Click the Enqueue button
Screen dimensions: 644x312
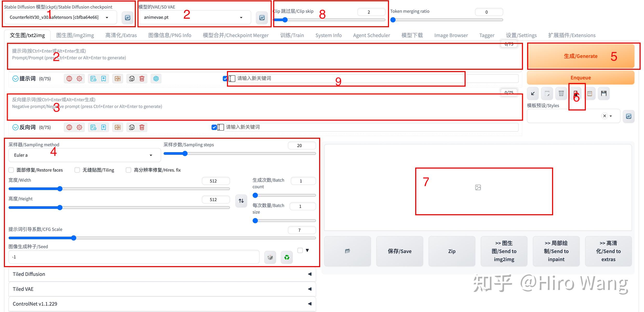pyautogui.click(x=581, y=78)
